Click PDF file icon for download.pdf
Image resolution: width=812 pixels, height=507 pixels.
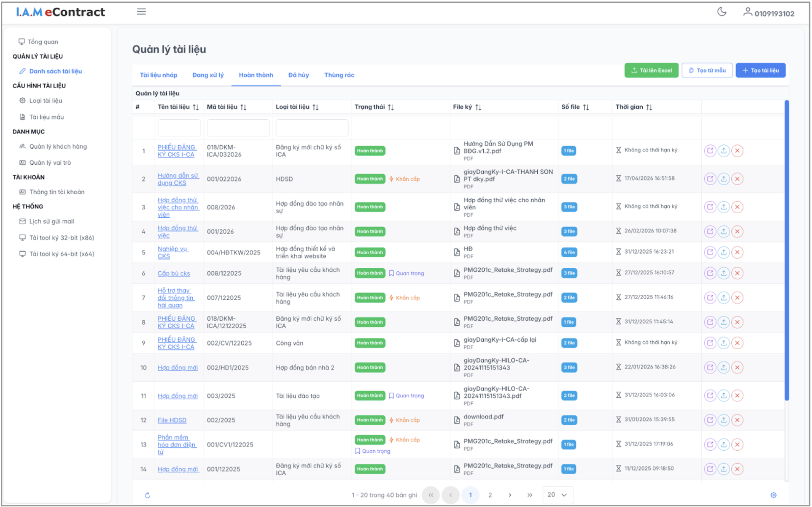pyautogui.click(x=457, y=420)
